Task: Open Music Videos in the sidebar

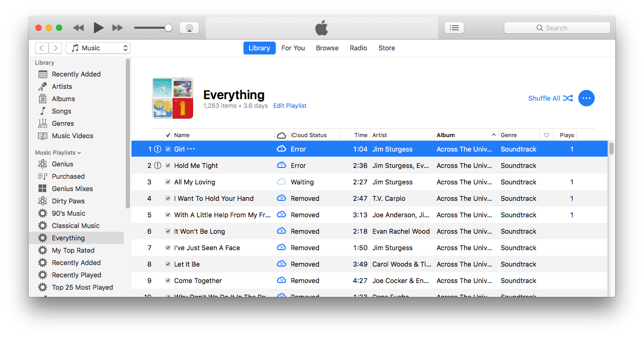Action: point(72,136)
